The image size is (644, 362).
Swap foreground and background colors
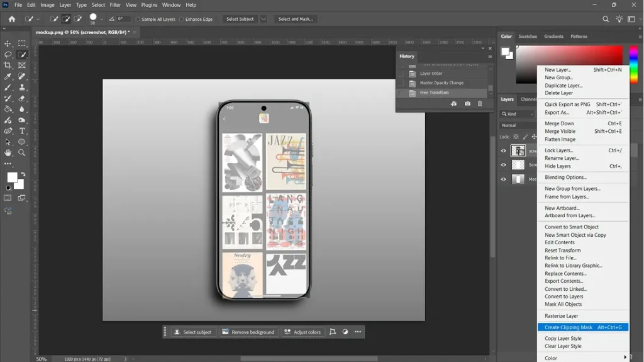coord(23,174)
